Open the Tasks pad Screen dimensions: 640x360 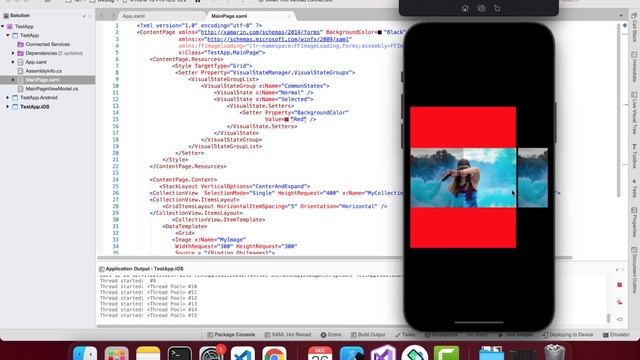coord(405,335)
